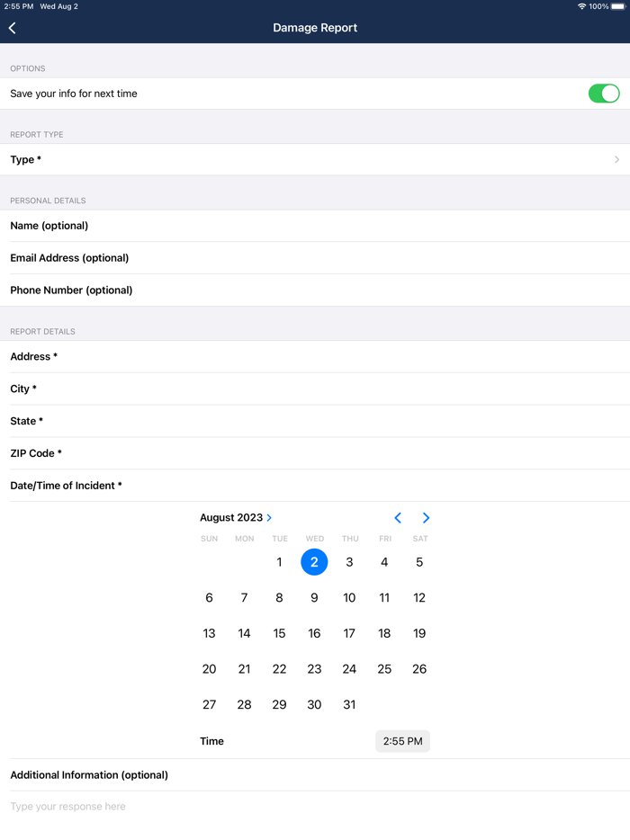Select August 26 in calendar
The image size is (630, 840).
[x=419, y=669]
